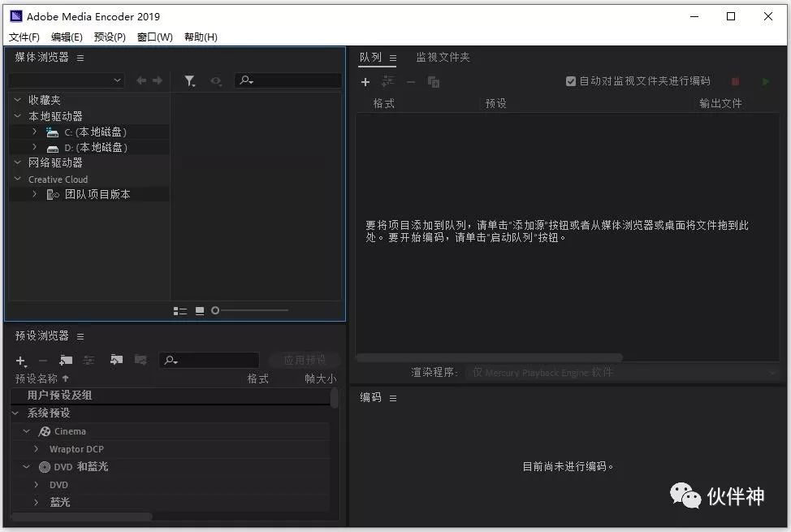Open the file type filter funnel icon
The image size is (791, 532).
click(x=190, y=80)
